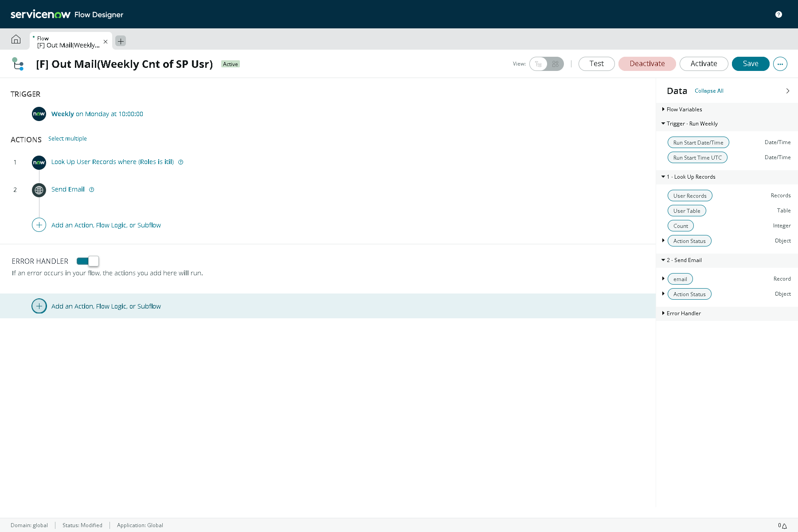Image resolution: width=798 pixels, height=532 pixels.
Task: Click Add an Action link under Actions
Action: [x=106, y=225]
